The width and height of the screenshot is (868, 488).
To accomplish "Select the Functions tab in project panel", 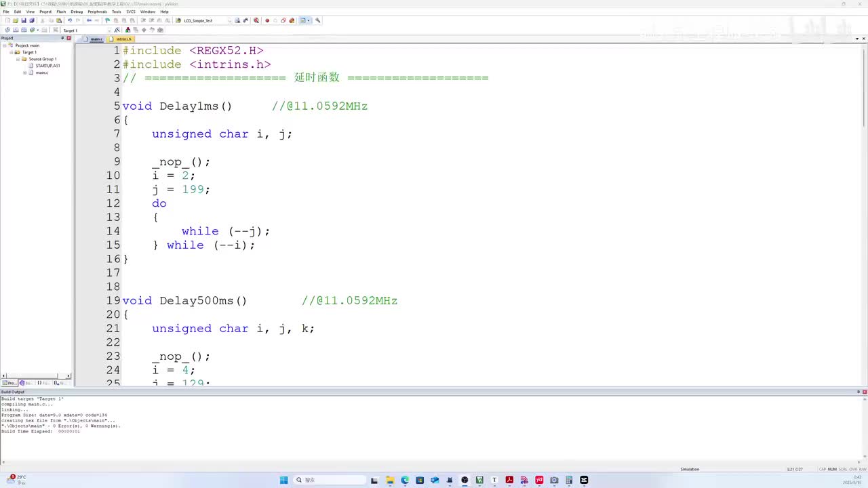I will 43,383.
